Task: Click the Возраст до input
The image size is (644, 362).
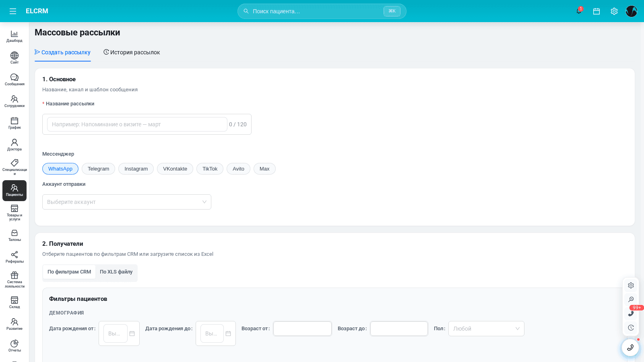Action: coord(399,329)
